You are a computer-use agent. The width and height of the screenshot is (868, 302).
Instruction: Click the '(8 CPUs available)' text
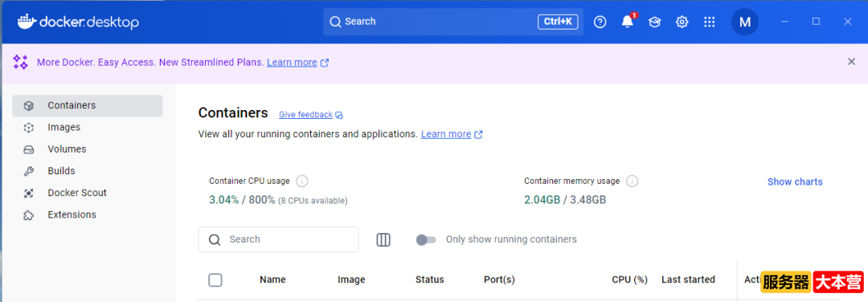pos(313,201)
